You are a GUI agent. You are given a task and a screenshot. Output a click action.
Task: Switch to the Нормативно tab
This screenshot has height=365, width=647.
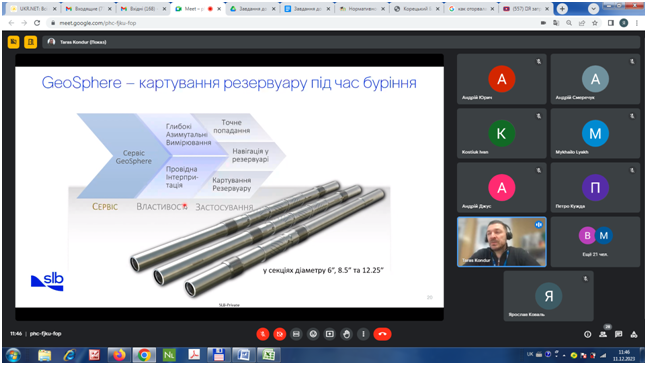[x=361, y=9]
